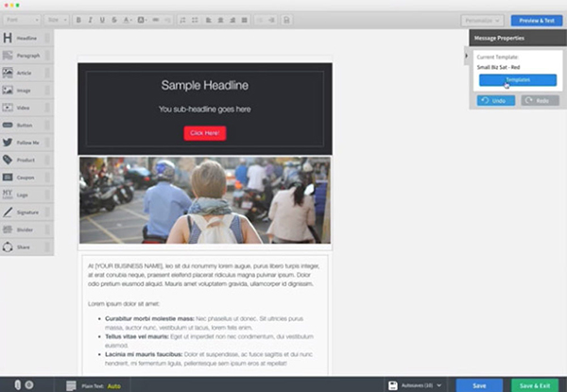The width and height of the screenshot is (567, 392).
Task: Expand the Autosaves list
Action: pos(439,385)
